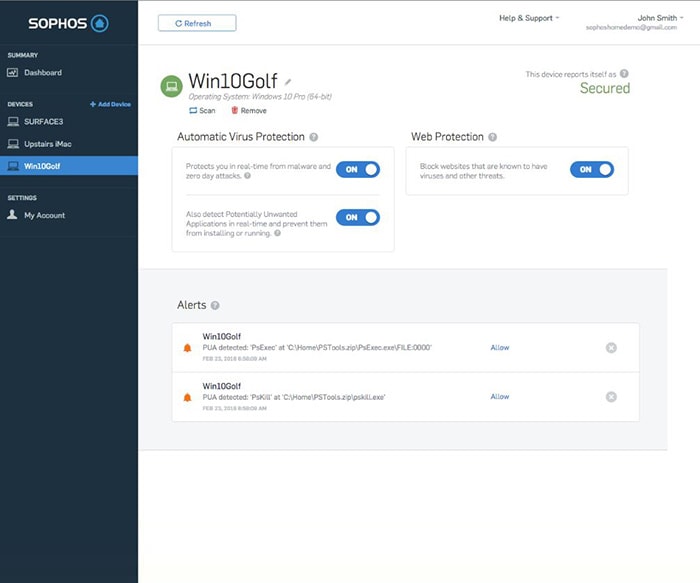Click the red Remove trash icon
Image resolution: width=700 pixels, height=583 pixels.
[x=234, y=110]
